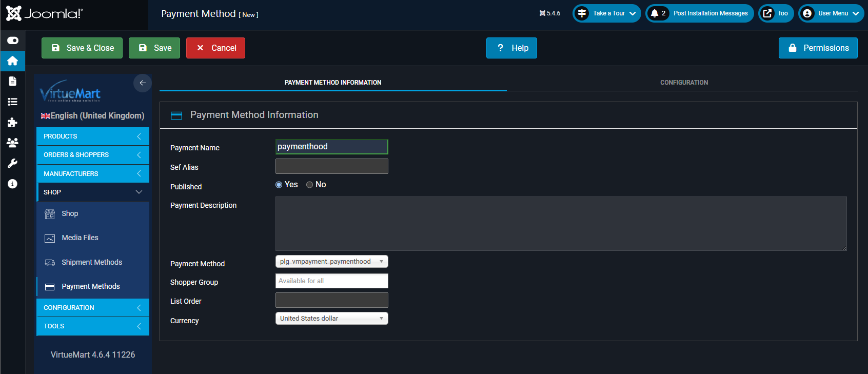Select Published No radio button
Screen dimensions: 868x374
pyautogui.click(x=310, y=185)
